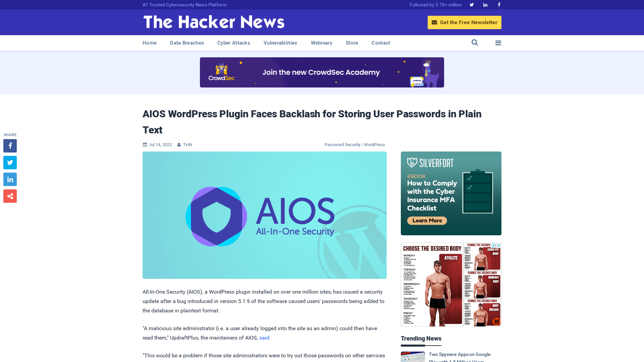Screen dimensions: 644x362
Task: Click the LinkedIn icon in header
Action: tap(485, 5)
